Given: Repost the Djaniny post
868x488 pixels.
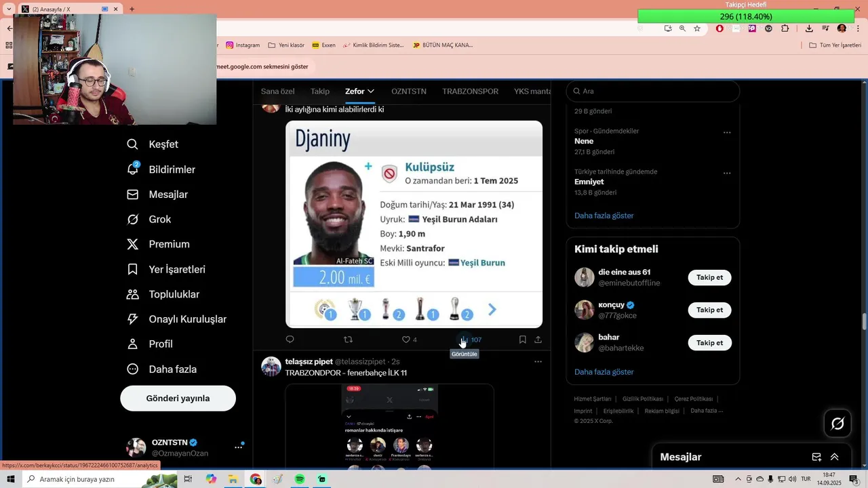Looking at the screenshot, I should [x=349, y=340].
